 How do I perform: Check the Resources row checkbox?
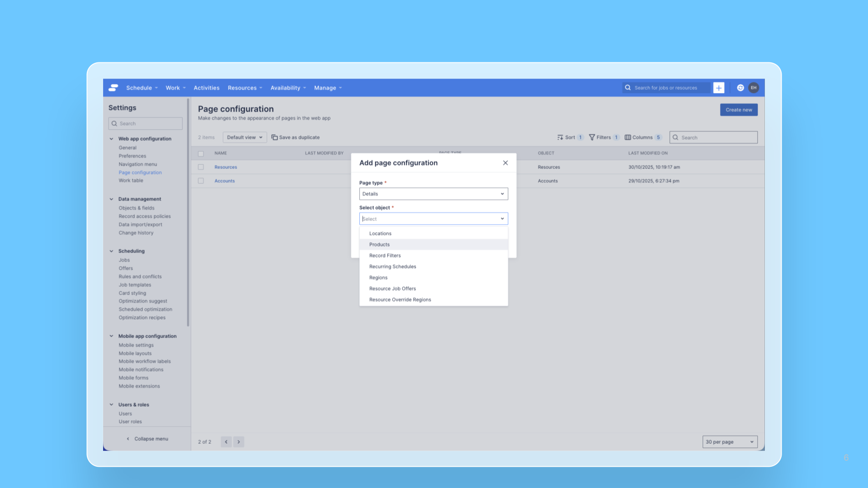pos(201,167)
